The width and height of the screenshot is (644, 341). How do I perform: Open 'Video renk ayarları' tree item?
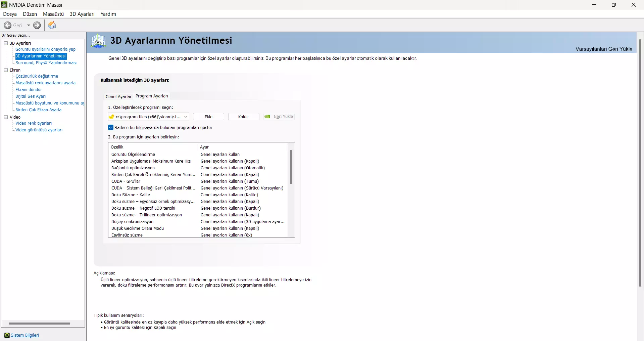[x=34, y=123]
